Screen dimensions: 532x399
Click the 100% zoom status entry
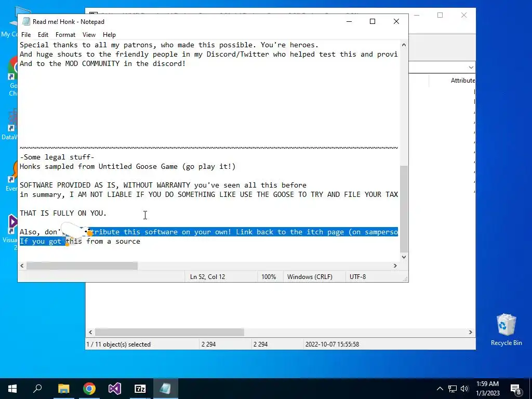click(269, 277)
